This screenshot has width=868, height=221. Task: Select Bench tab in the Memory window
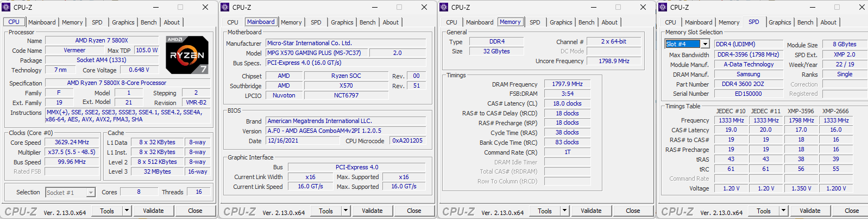point(587,22)
